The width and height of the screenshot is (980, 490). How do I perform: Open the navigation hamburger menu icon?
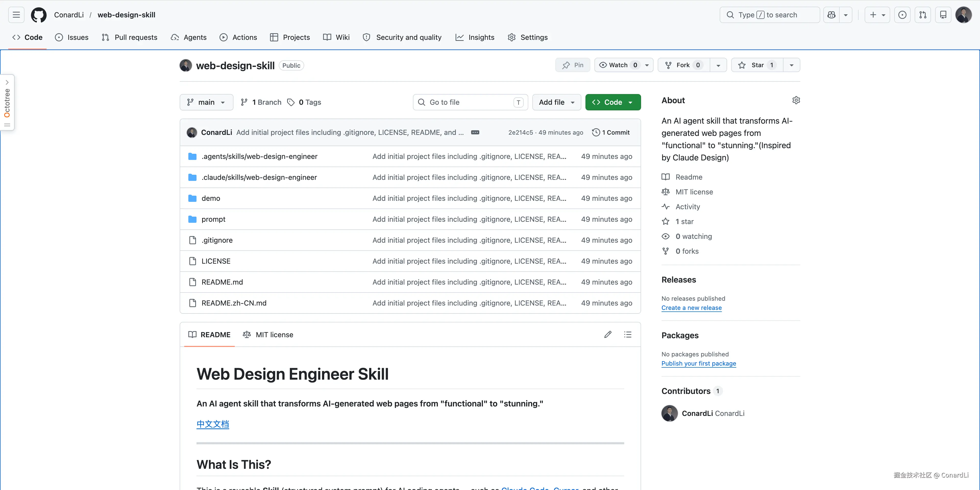pos(16,15)
